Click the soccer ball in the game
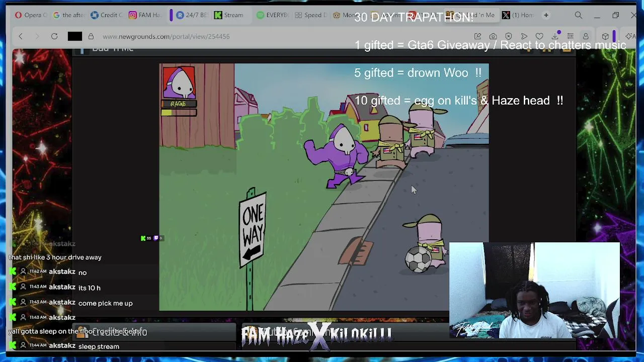 [417, 260]
